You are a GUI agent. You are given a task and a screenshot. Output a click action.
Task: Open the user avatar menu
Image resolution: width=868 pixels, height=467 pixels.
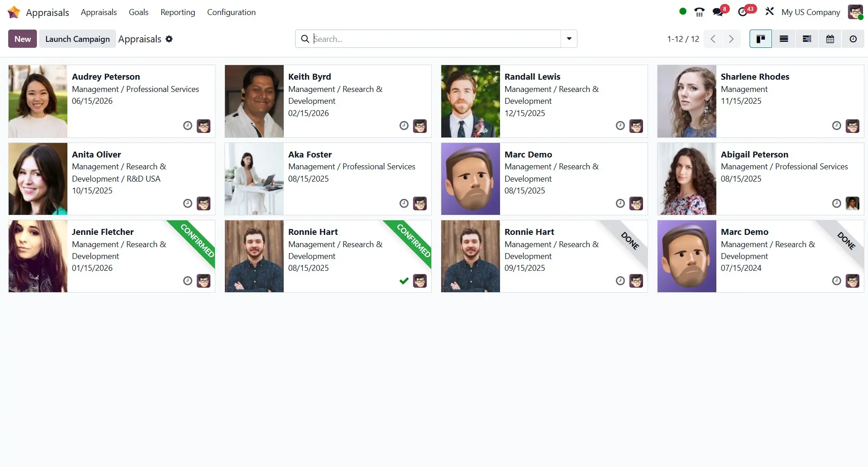(x=855, y=12)
